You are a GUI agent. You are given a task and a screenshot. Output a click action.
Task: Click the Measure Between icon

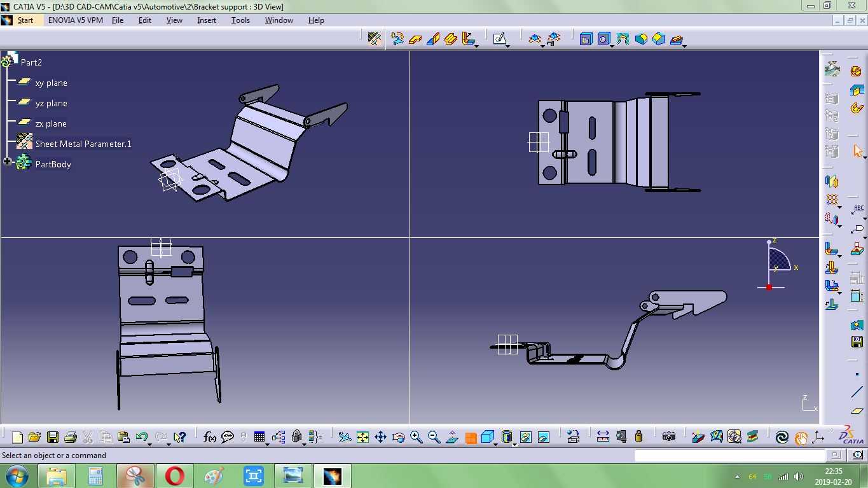(x=603, y=436)
